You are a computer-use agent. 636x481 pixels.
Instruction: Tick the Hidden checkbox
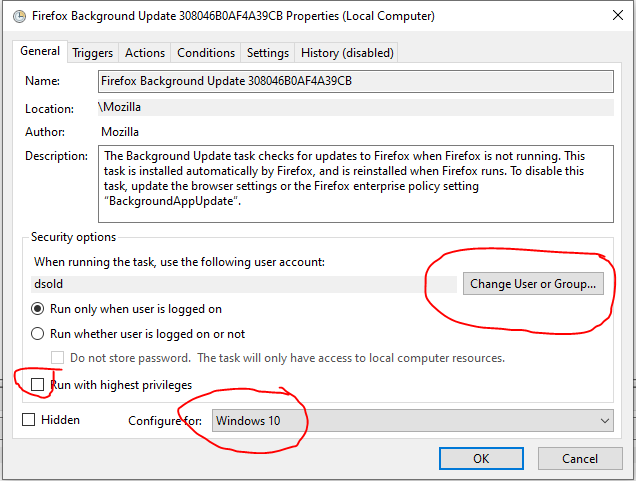[x=28, y=420]
